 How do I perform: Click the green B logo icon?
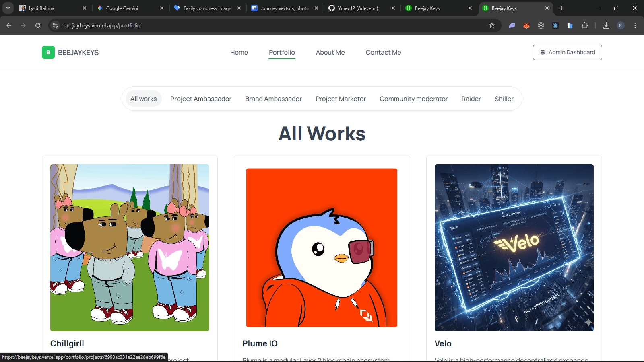[x=48, y=52]
